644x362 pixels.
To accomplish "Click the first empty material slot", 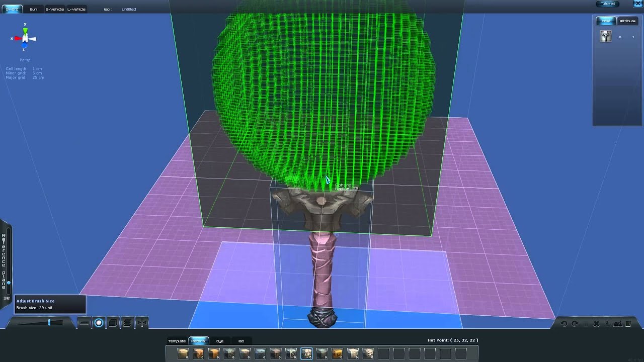I will click(383, 353).
